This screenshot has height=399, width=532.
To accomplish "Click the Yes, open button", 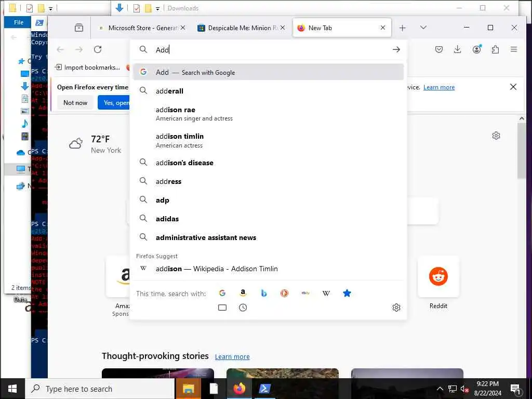I will click(x=114, y=102).
